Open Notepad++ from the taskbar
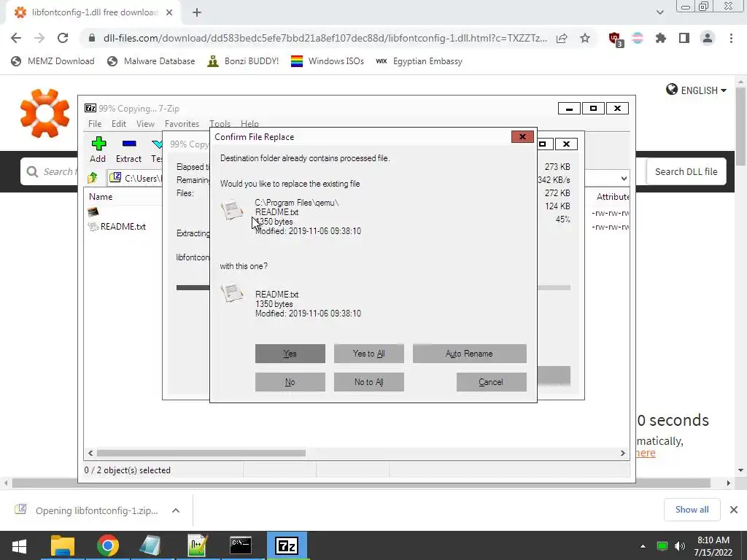Image resolution: width=747 pixels, height=560 pixels. coord(197,545)
